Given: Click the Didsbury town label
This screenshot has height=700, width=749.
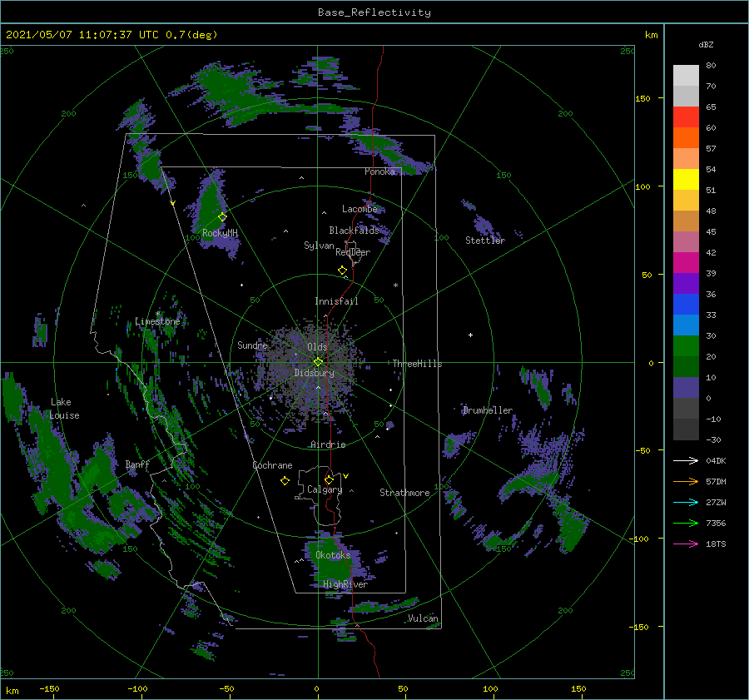Looking at the screenshot, I should (x=314, y=373).
